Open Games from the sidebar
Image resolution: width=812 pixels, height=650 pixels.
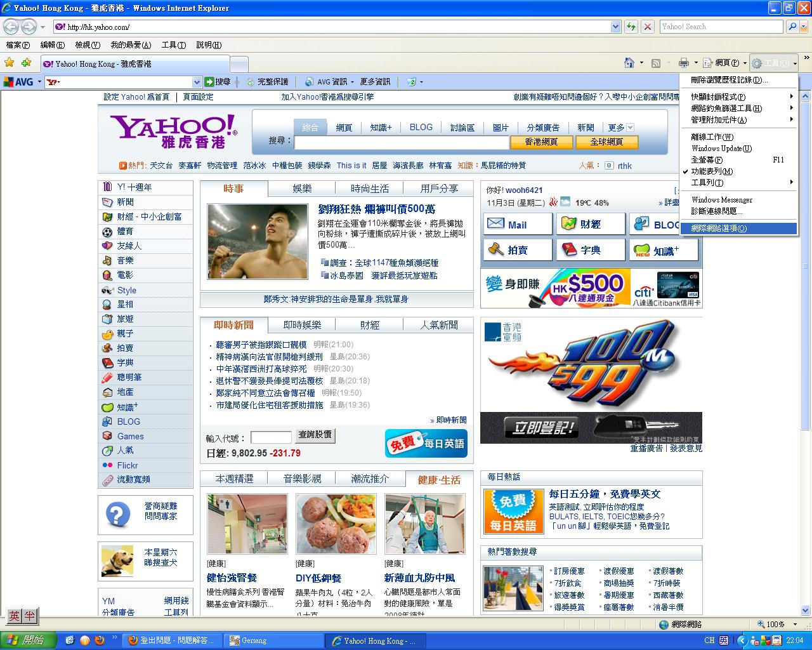coord(131,436)
